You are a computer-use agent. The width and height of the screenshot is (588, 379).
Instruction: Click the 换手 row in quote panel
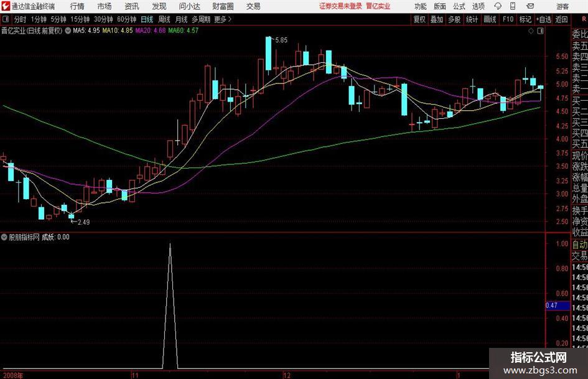pyautogui.click(x=580, y=210)
